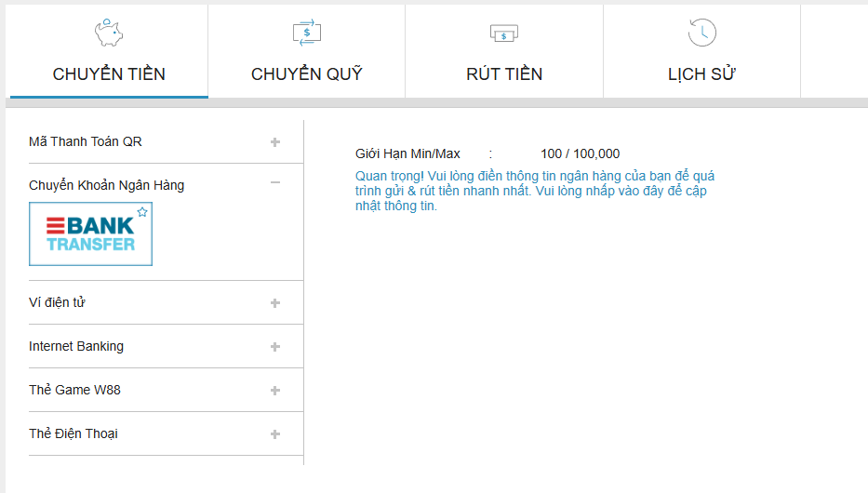This screenshot has height=493, width=868.
Task: Click the cash withdrawal icon
Action: [504, 33]
